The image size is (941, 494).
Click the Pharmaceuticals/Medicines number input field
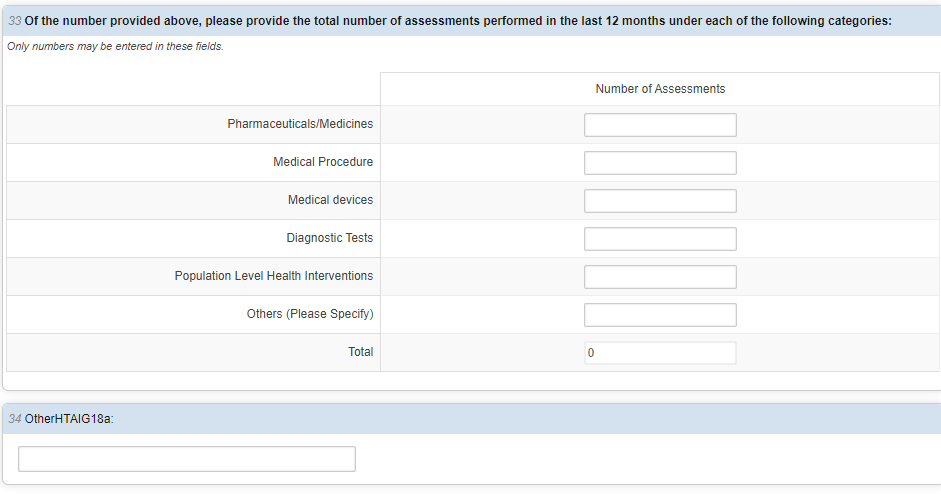click(x=660, y=125)
